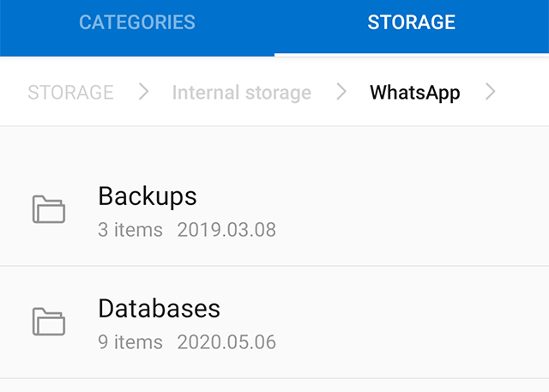Click the Databases folder icon
Image resolution: width=549 pixels, height=392 pixels.
pyautogui.click(x=49, y=322)
